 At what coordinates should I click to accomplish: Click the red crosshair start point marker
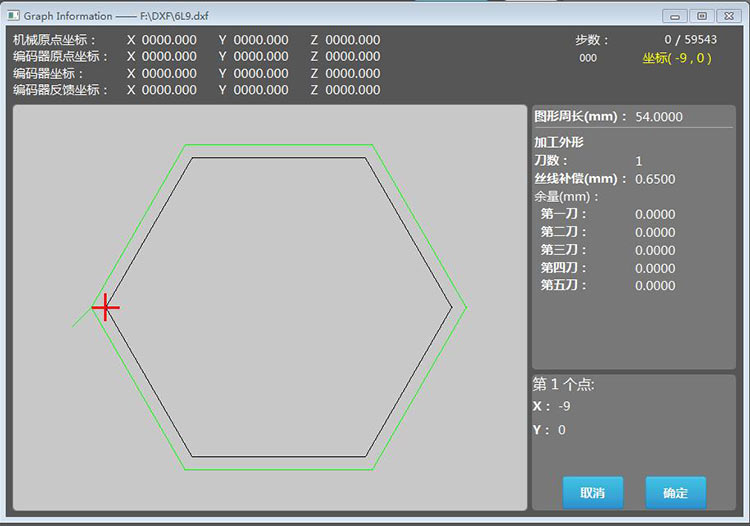point(105,307)
